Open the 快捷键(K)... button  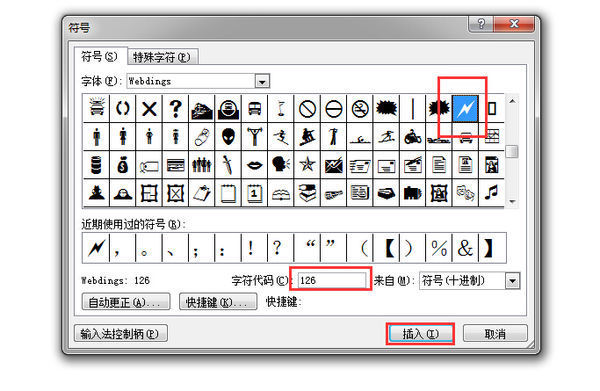pos(218,302)
